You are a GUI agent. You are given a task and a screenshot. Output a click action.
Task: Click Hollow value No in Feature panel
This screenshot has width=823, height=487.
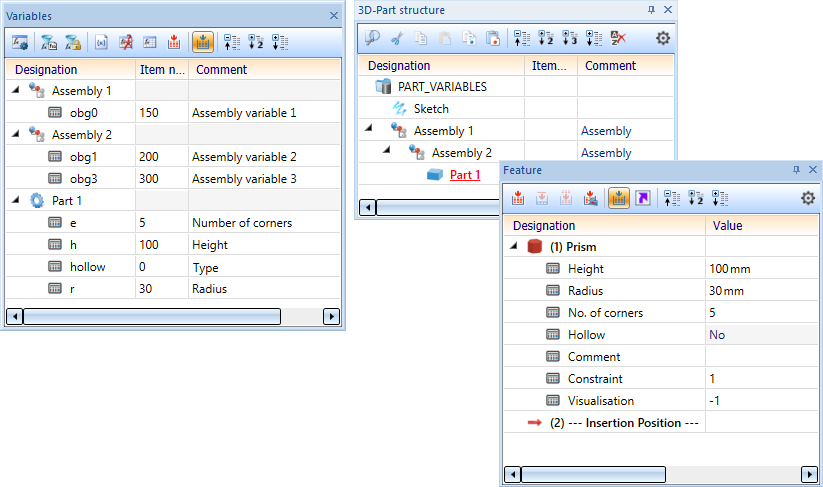pyautogui.click(x=717, y=335)
